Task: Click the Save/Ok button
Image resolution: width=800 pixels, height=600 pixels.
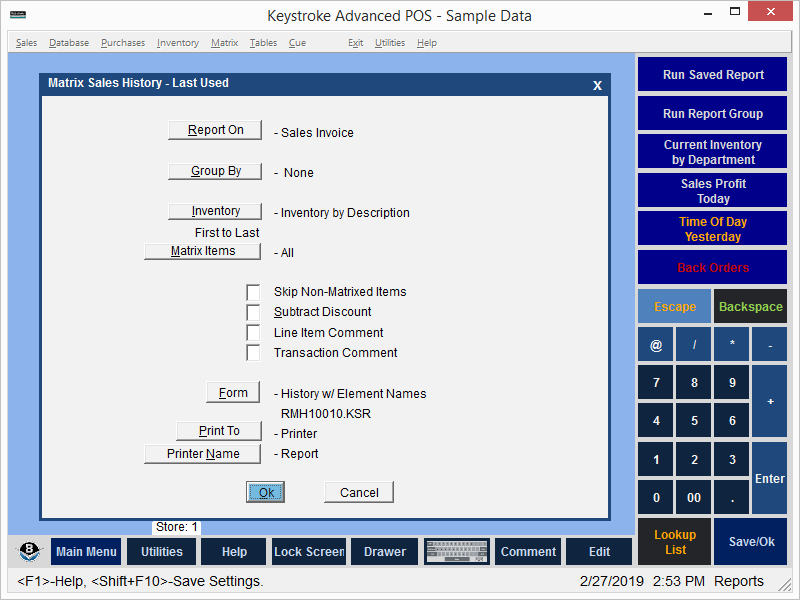Action: [x=751, y=542]
